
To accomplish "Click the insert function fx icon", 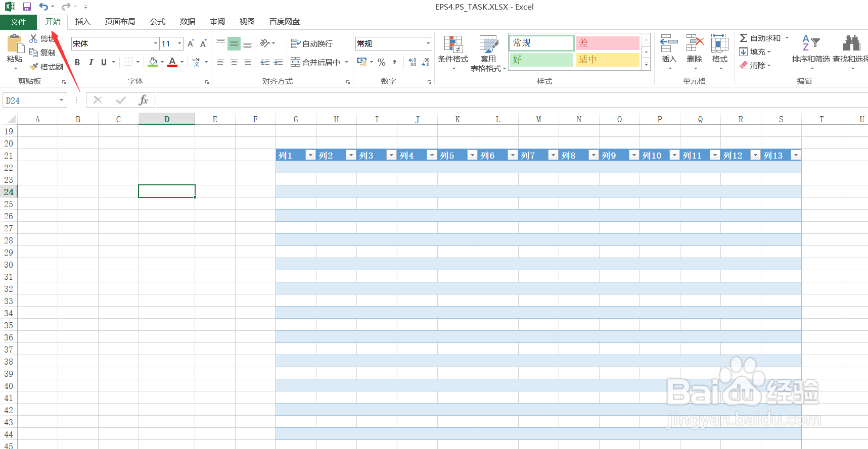I will click(x=143, y=100).
